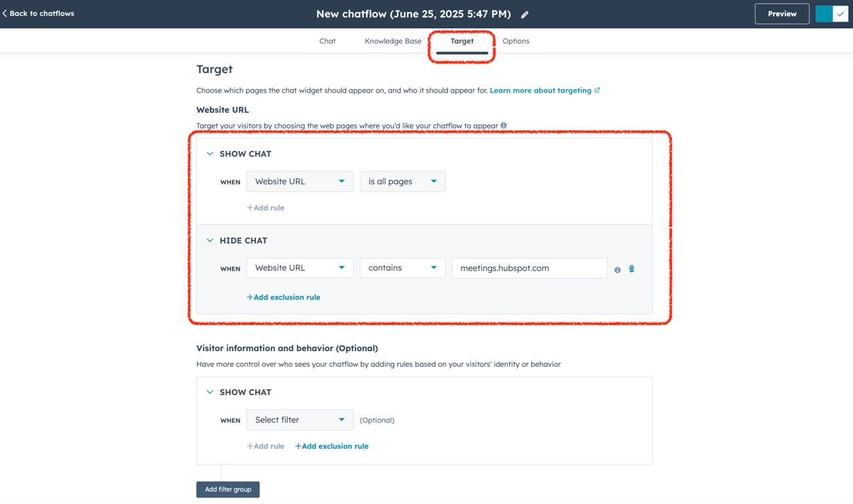Delete the meetings.hubspot.com exclusion rule with trash icon
This screenshot has height=504, width=853.
coord(632,268)
